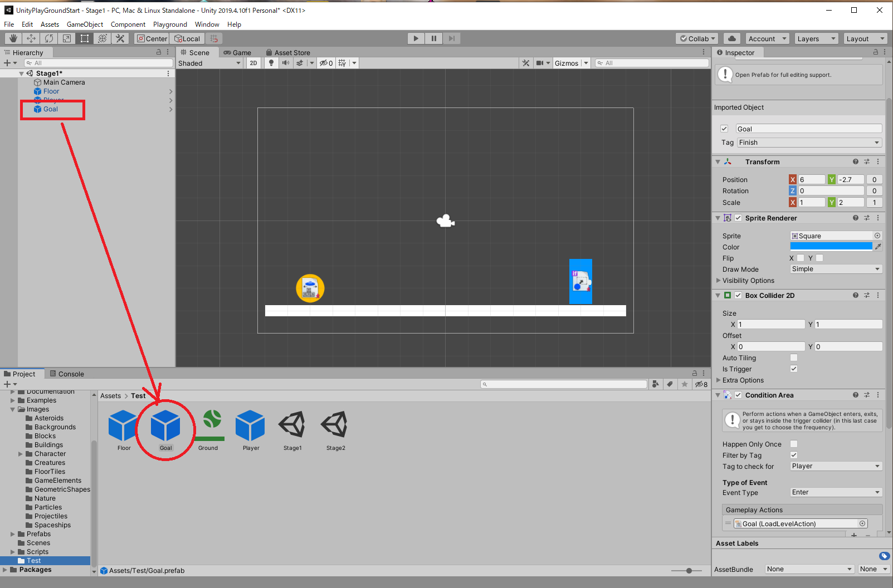893x588 pixels.
Task: Click the Player prefab asset
Action: pyautogui.click(x=251, y=426)
